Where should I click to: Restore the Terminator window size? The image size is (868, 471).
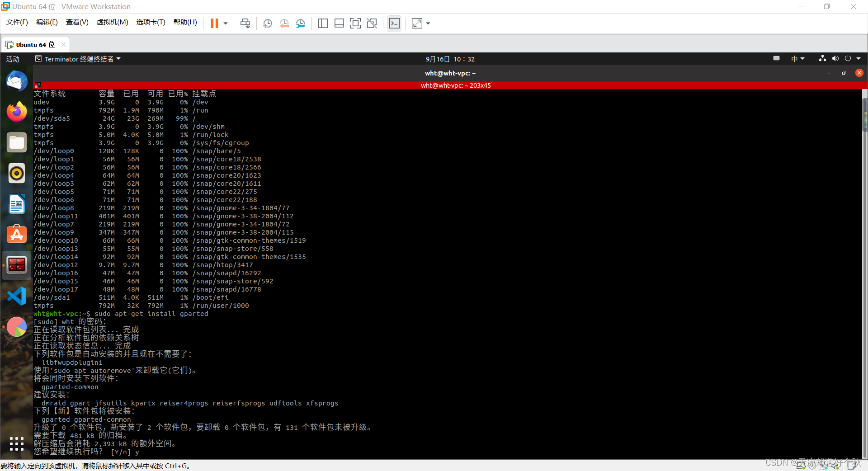(x=844, y=73)
